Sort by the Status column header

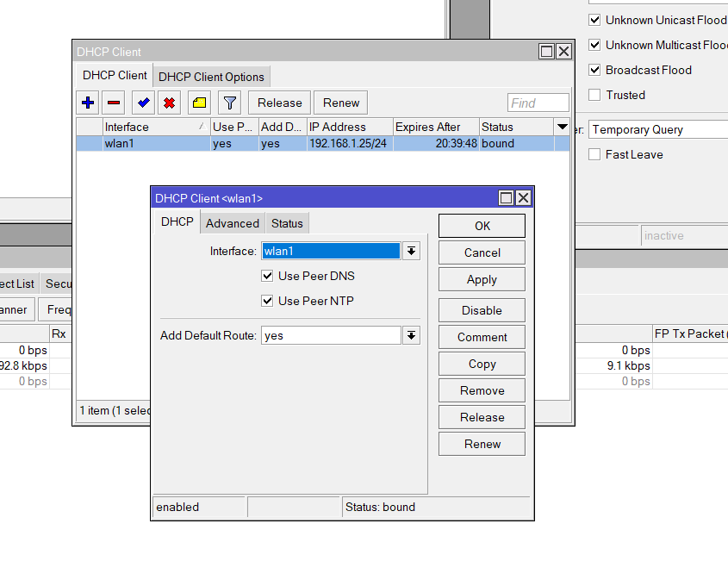[516, 127]
